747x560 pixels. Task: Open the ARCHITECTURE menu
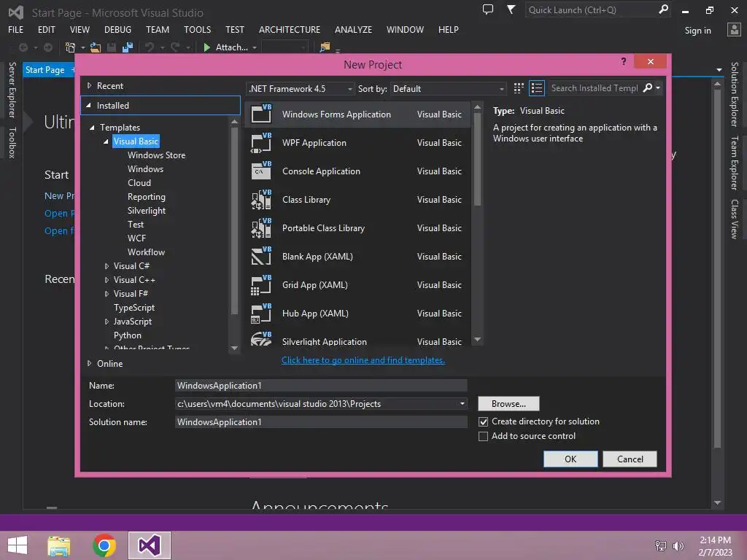tap(290, 29)
